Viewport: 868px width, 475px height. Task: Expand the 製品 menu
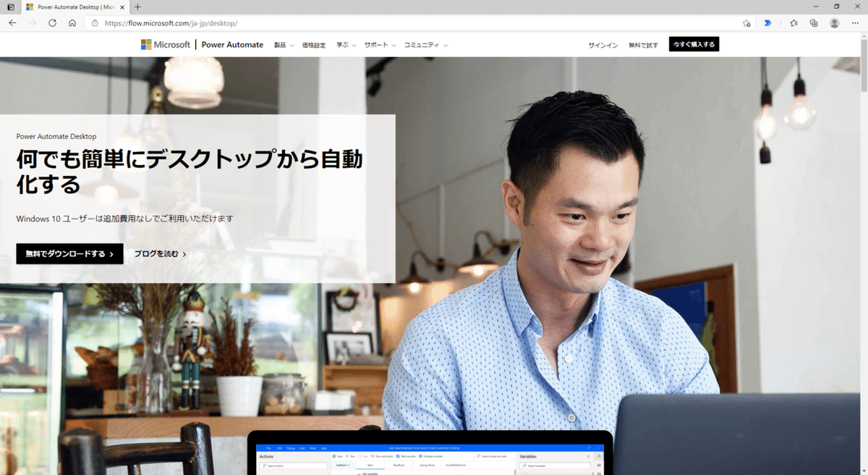point(284,45)
